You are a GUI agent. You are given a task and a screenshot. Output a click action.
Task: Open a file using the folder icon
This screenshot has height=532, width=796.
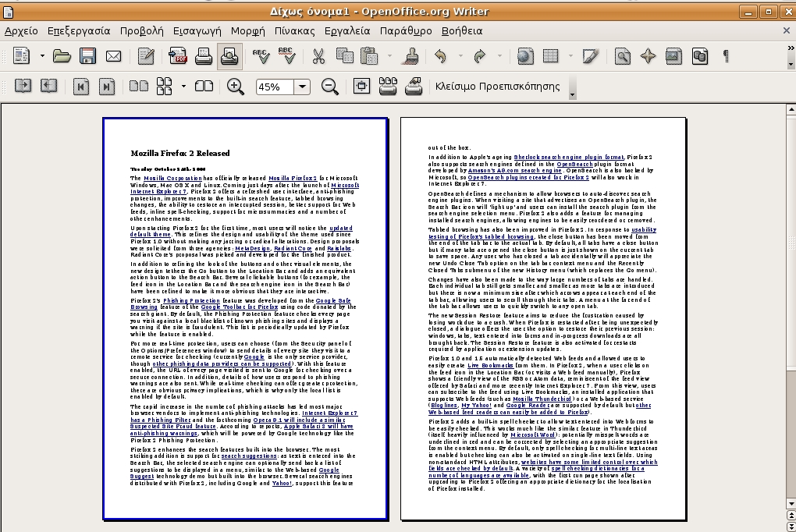tap(62, 56)
